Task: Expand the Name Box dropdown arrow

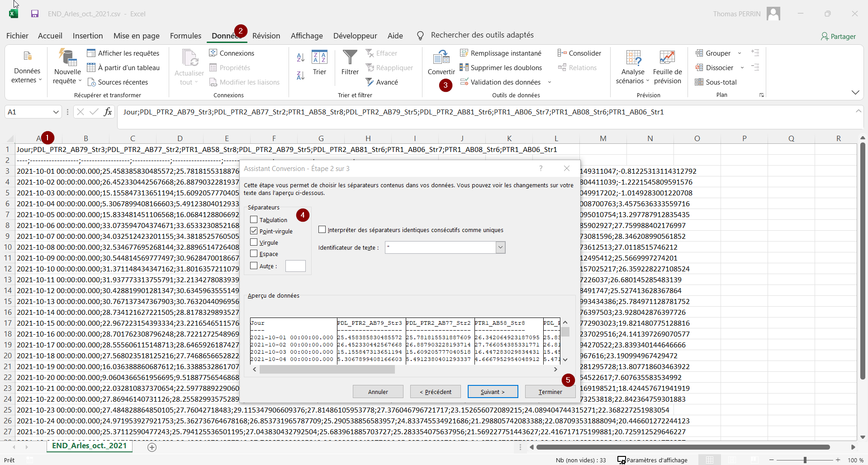Action: (x=56, y=112)
